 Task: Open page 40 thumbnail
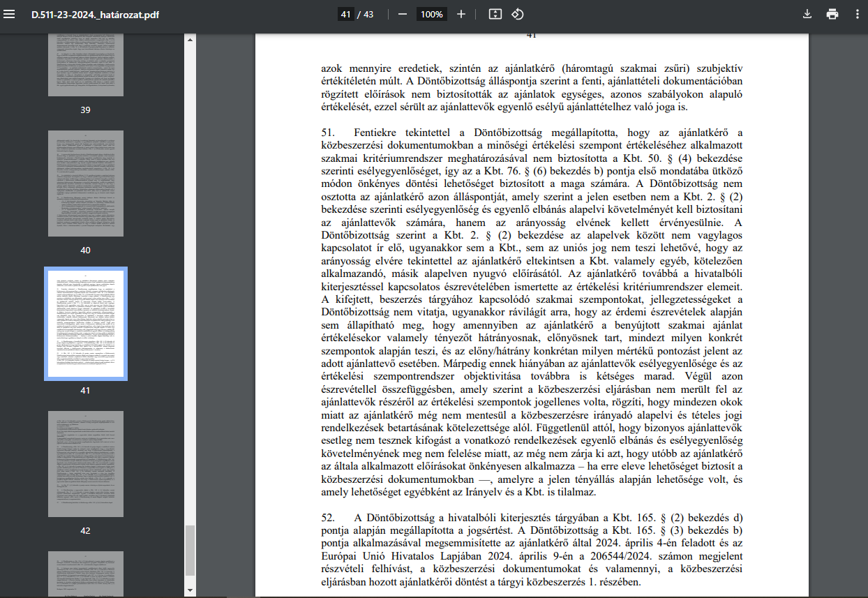pyautogui.click(x=85, y=183)
